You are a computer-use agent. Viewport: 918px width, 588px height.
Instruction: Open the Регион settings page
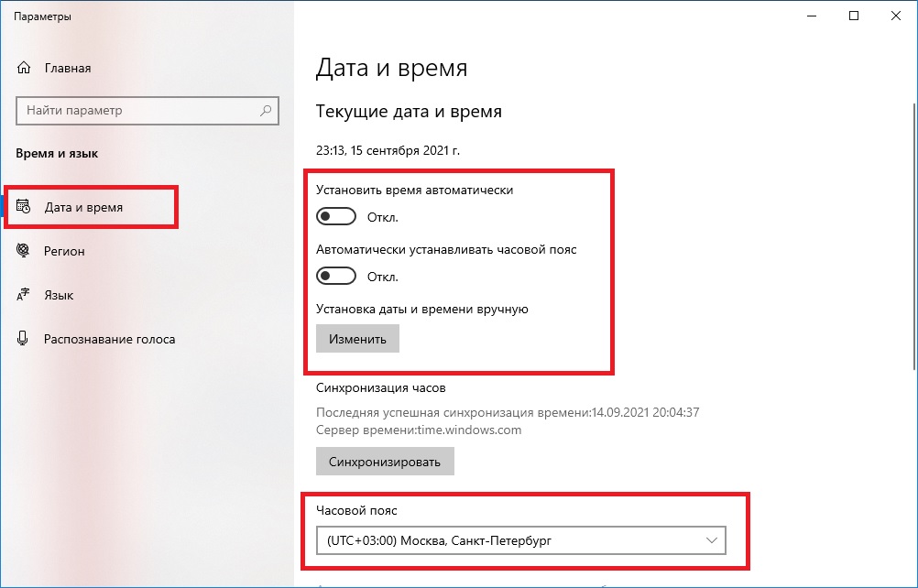[64, 251]
